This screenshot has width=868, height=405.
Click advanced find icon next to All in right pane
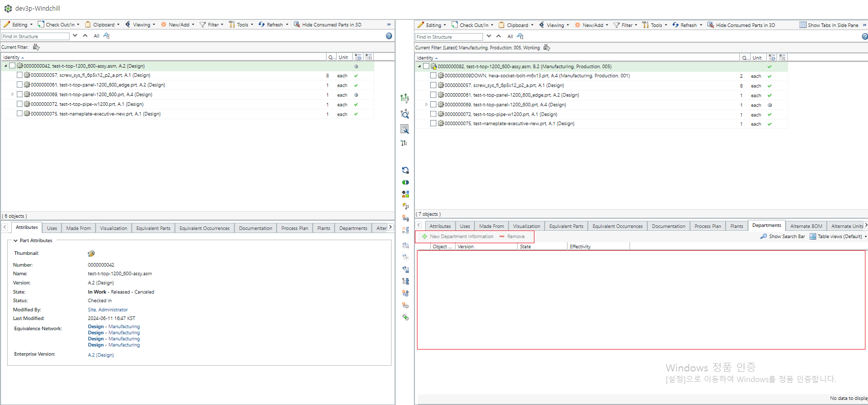(x=520, y=37)
